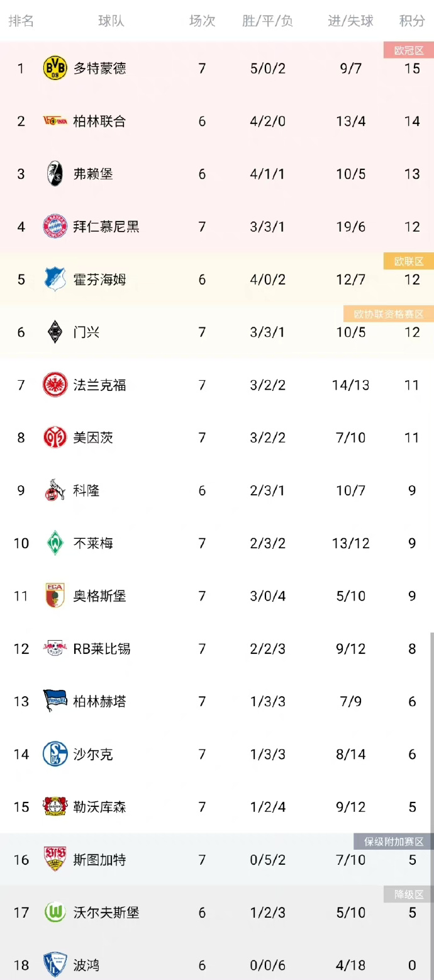Click the 场次 column header

(202, 21)
